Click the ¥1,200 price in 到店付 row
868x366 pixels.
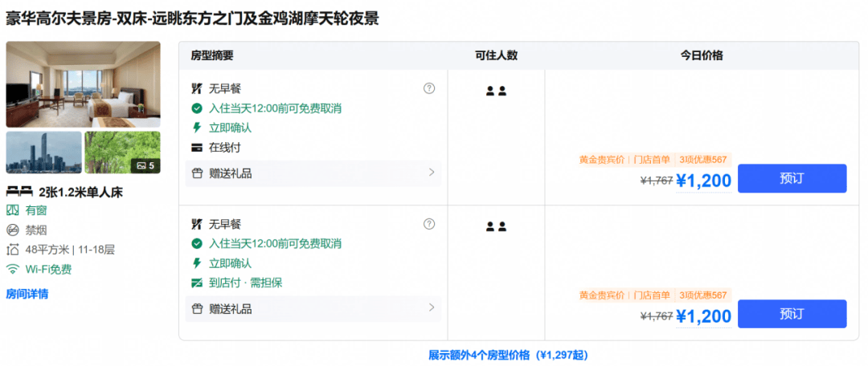(x=703, y=316)
